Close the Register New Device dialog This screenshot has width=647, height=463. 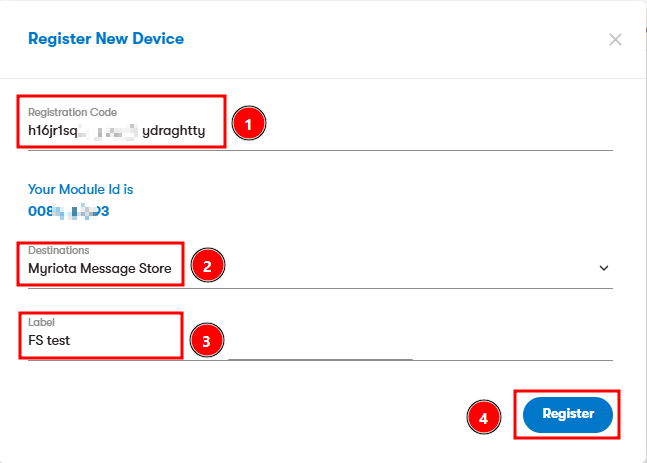[x=615, y=40]
